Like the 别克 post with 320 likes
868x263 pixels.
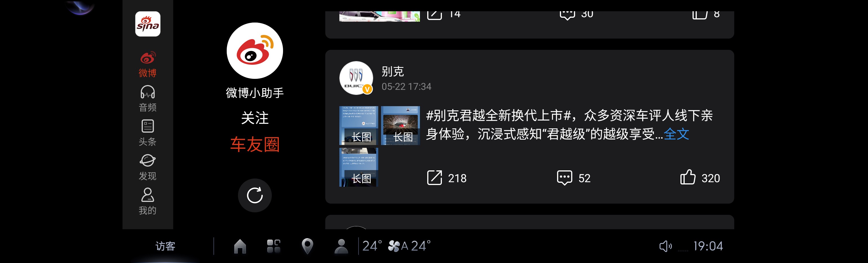(x=700, y=177)
